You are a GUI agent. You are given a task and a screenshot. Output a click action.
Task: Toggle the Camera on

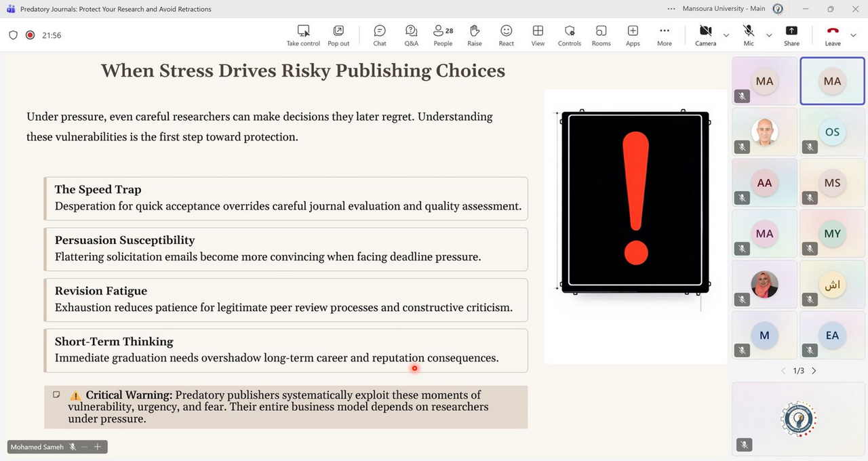(x=705, y=35)
